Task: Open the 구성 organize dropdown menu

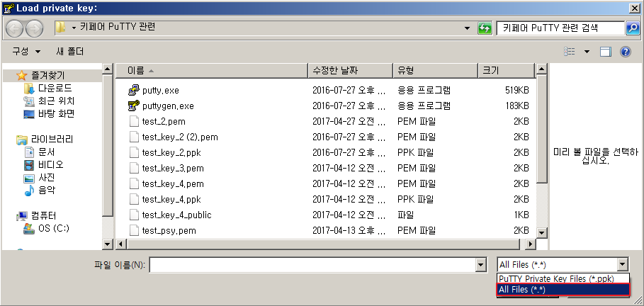Action: pos(27,52)
